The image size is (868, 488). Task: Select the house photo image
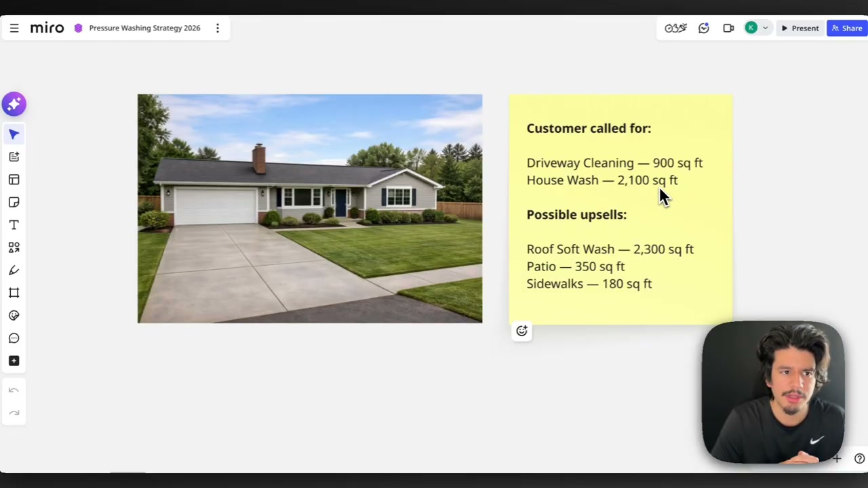point(310,209)
